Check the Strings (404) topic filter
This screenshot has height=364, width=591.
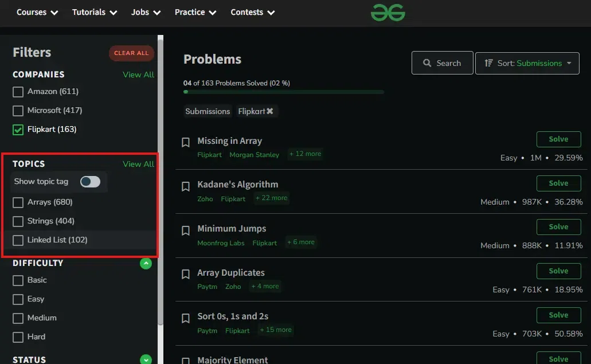pos(18,221)
